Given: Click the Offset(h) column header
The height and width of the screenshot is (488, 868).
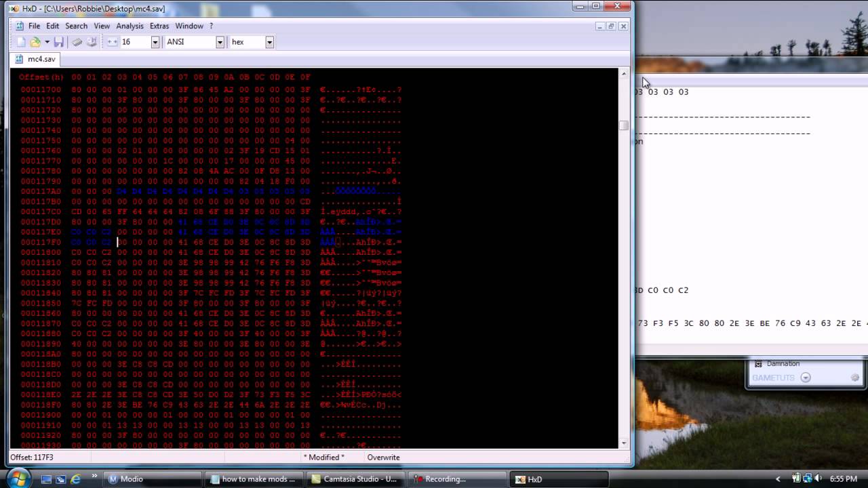Looking at the screenshot, I should (41, 77).
